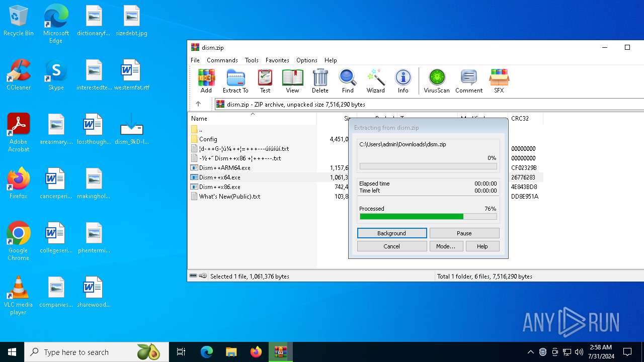Open the Favorites menu
The width and height of the screenshot is (644, 362).
[x=277, y=60]
